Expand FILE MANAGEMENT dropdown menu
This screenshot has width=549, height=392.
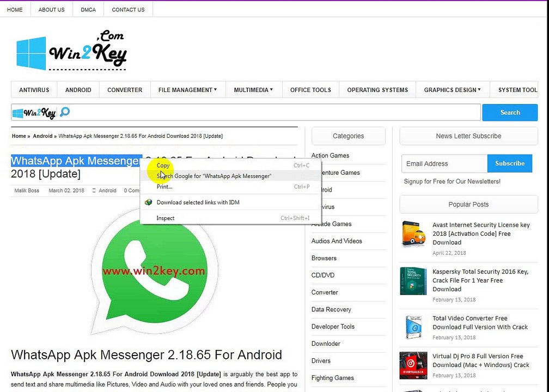[188, 90]
